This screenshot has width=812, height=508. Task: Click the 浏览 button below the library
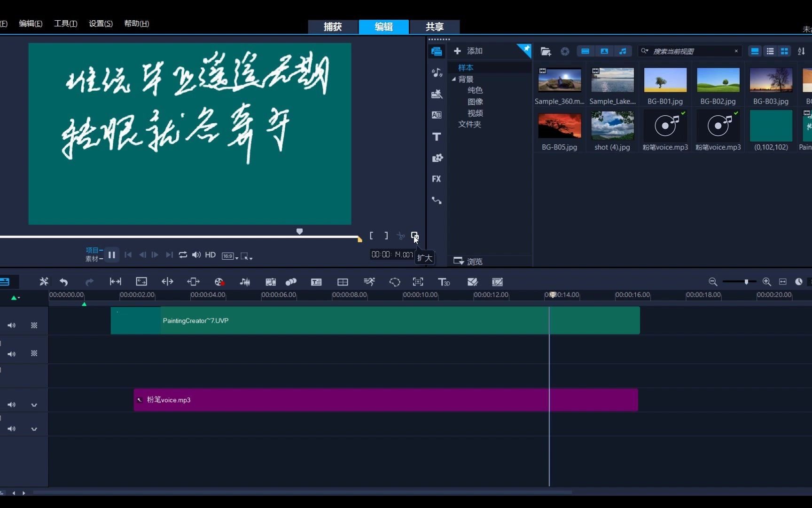[x=474, y=261]
